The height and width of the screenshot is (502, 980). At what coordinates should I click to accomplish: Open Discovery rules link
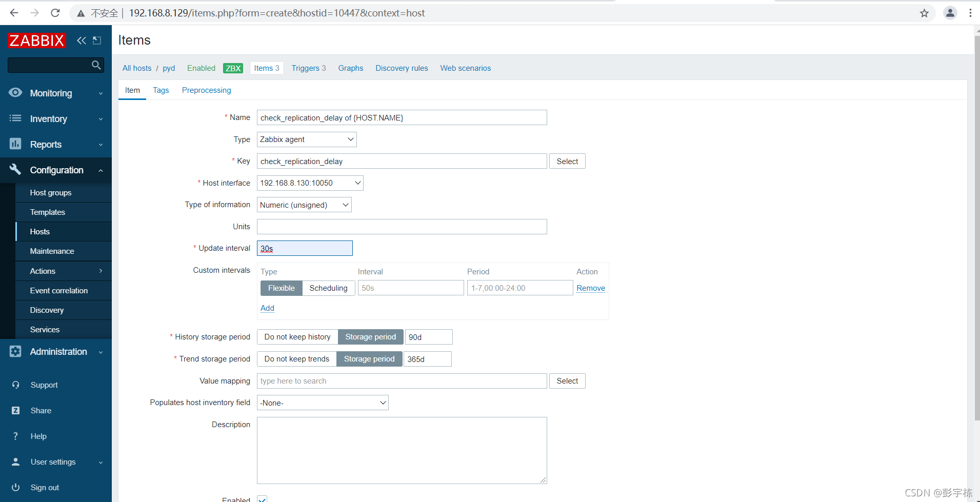pyautogui.click(x=402, y=68)
